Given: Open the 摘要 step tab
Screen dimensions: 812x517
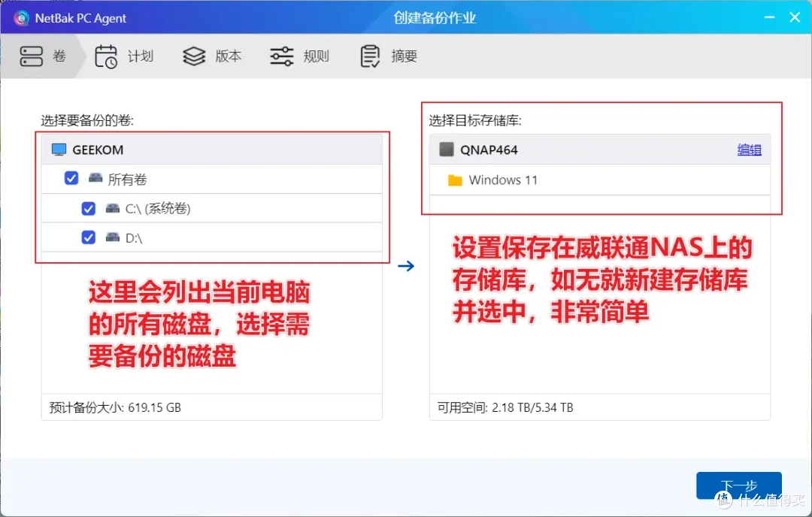Looking at the screenshot, I should 389,56.
